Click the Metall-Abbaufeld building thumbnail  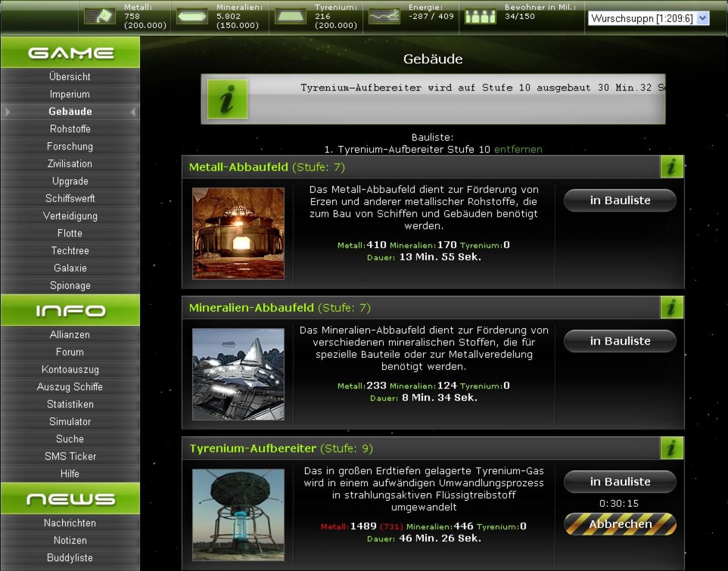238,233
